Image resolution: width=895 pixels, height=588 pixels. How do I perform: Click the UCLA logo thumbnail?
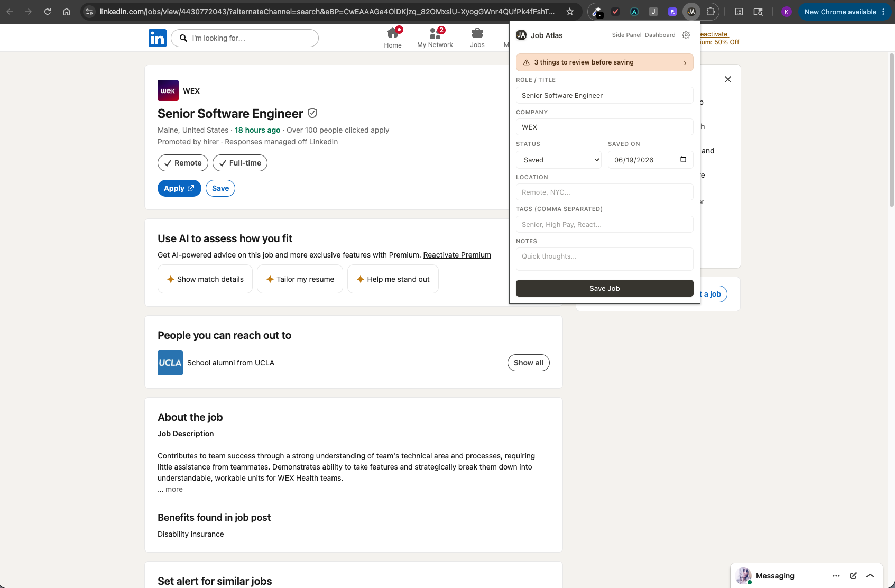pos(170,363)
